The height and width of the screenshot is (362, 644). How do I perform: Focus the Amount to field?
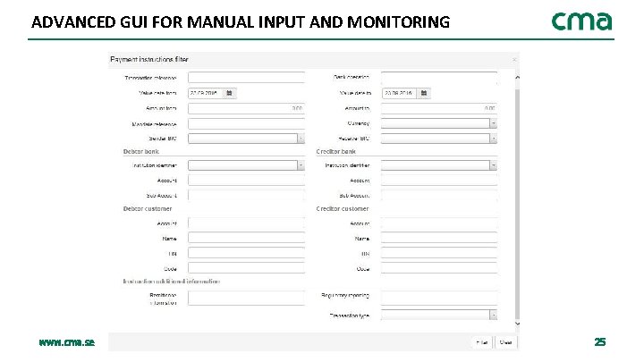click(x=439, y=108)
